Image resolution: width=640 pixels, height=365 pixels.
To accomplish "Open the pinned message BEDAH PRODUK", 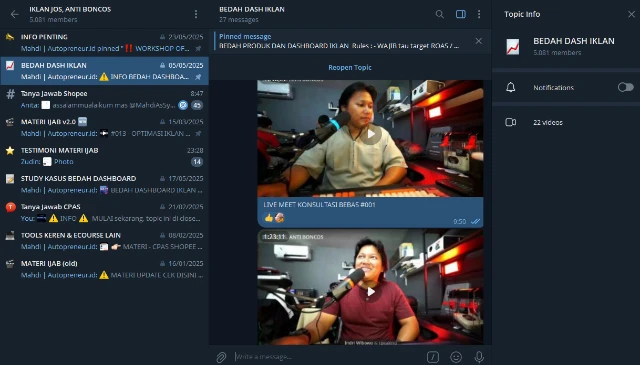I will pos(339,41).
